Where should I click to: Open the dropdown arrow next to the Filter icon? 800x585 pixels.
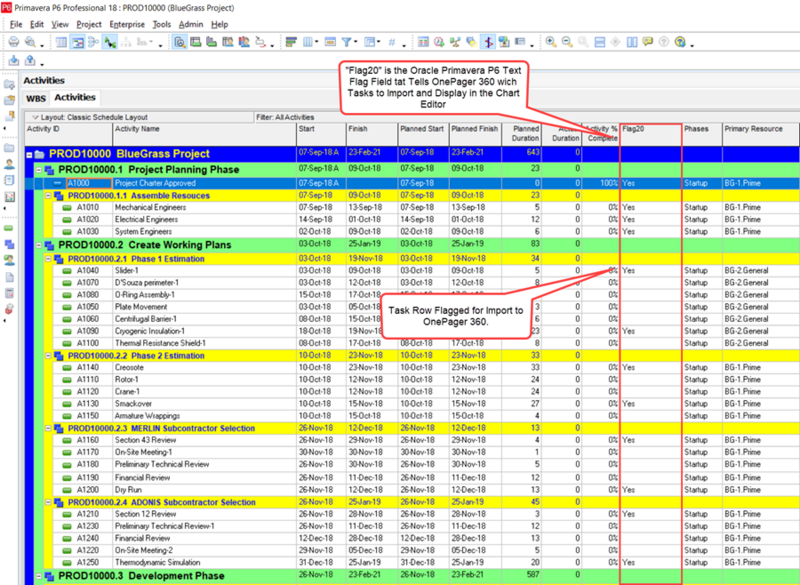click(x=356, y=42)
